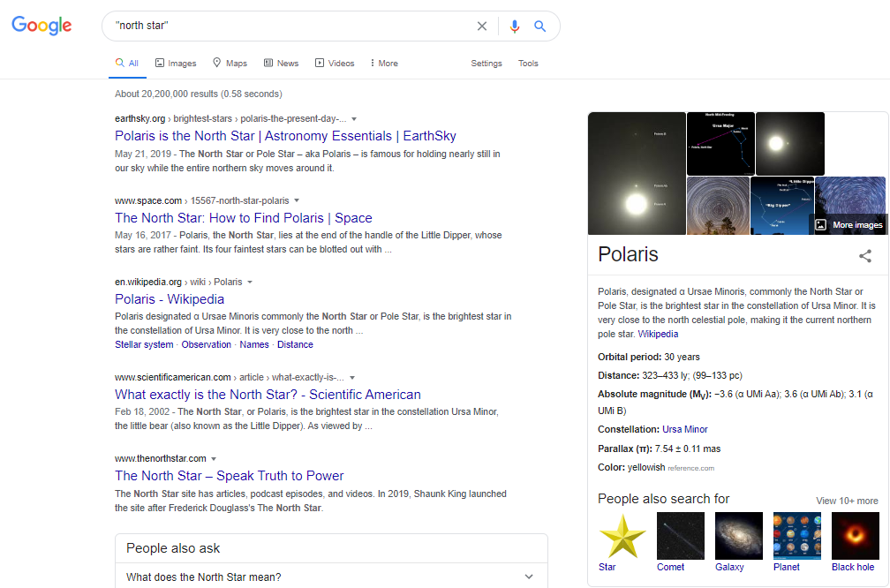
Task: Select the Comet image
Action: [x=681, y=536]
